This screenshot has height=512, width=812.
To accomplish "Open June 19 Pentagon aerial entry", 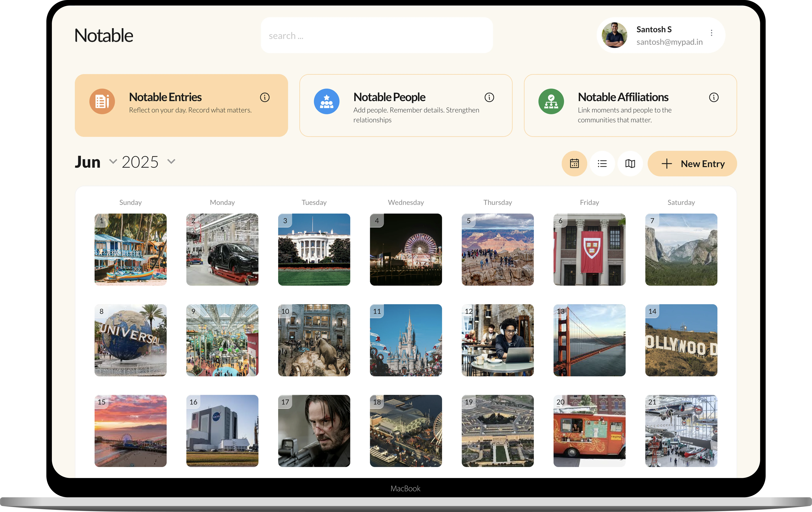I will pos(498,431).
